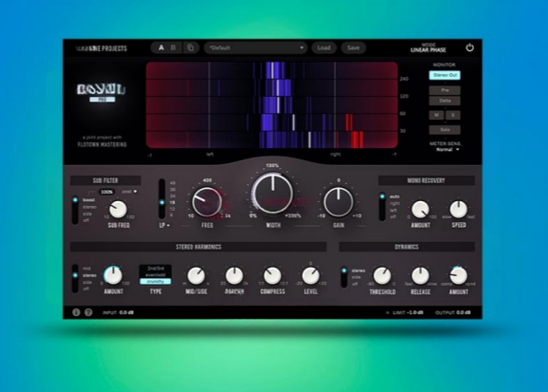Click the Sub Filter mode switch
The height and width of the screenshot is (392, 548).
pyautogui.click(x=75, y=210)
